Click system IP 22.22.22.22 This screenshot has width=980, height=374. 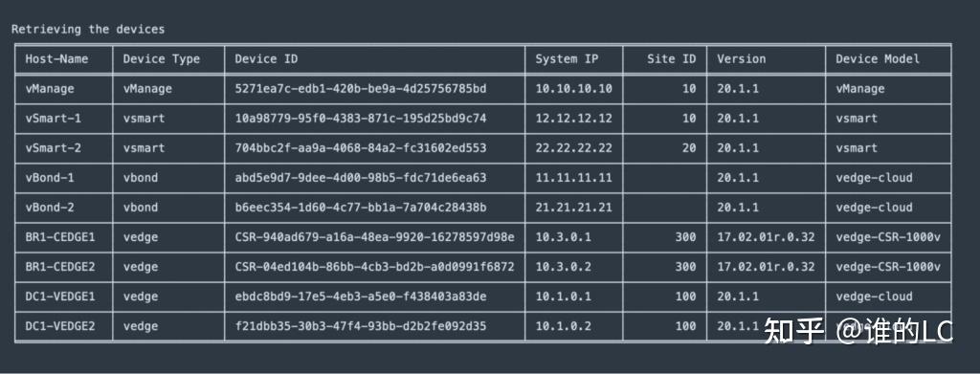click(x=574, y=148)
